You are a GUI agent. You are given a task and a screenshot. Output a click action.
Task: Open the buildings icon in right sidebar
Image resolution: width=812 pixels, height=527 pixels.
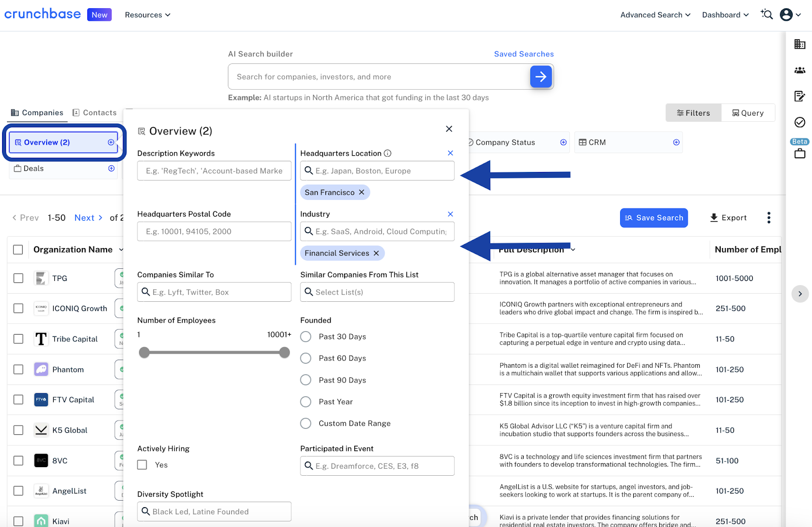tap(800, 44)
